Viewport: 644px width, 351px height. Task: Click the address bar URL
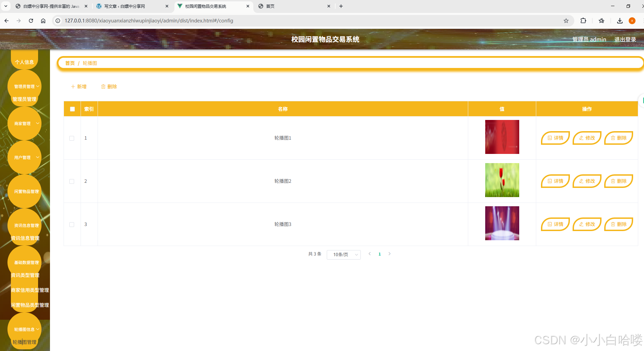(x=149, y=21)
